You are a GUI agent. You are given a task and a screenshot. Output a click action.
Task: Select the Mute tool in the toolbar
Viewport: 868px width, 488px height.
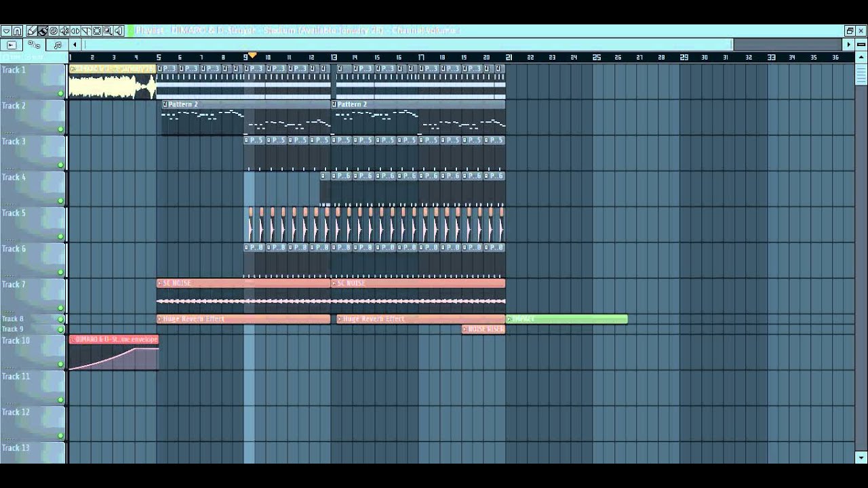coord(64,31)
